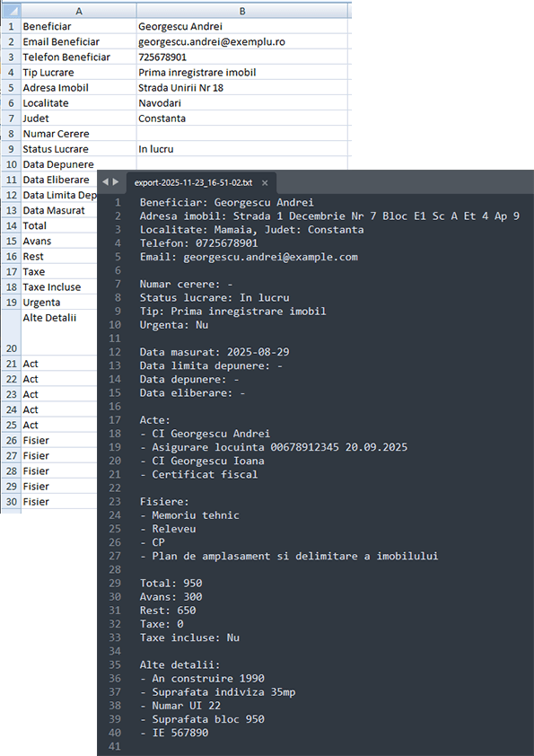Select the Constanta cell in column B
The width and height of the screenshot is (534, 756).
point(242,119)
